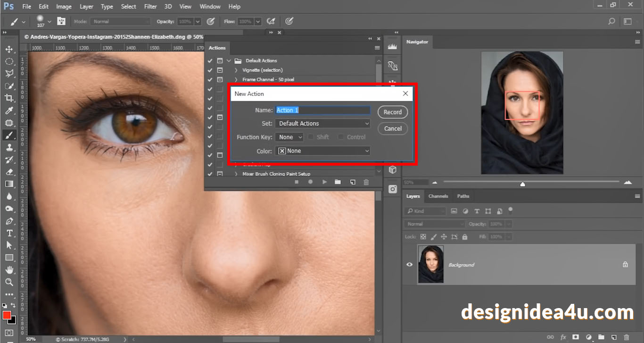This screenshot has height=343, width=644.
Task: Open the Histogram panel icon
Action: [x=392, y=47]
